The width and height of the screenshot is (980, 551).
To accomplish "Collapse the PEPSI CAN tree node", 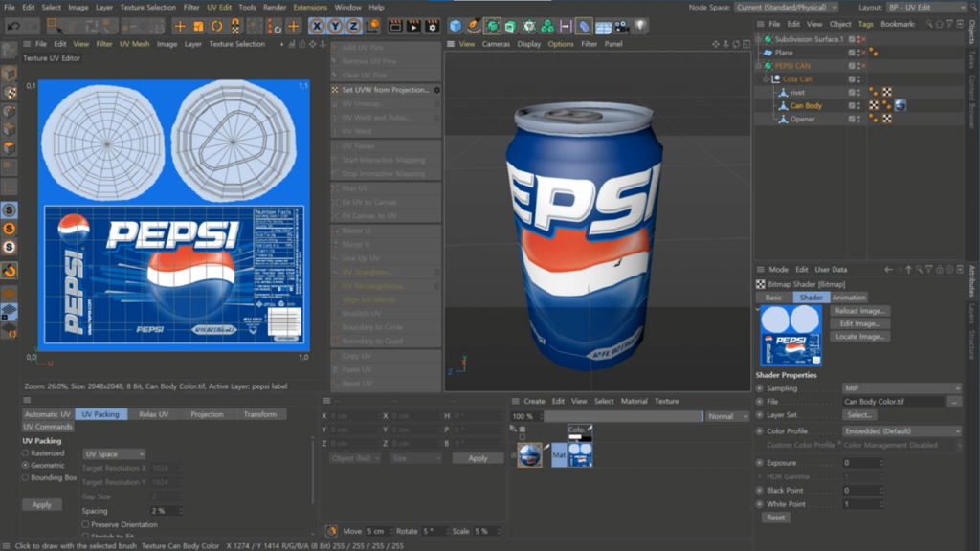I will pyautogui.click(x=759, y=66).
